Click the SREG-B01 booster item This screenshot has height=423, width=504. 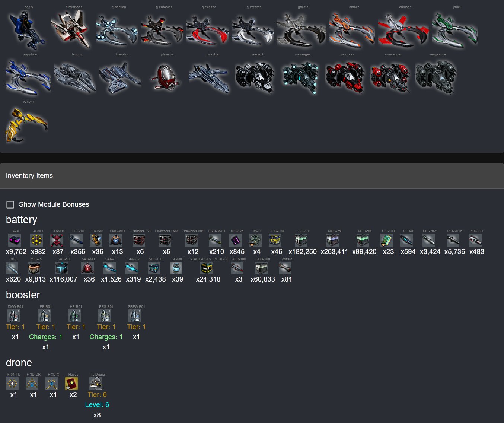(135, 316)
